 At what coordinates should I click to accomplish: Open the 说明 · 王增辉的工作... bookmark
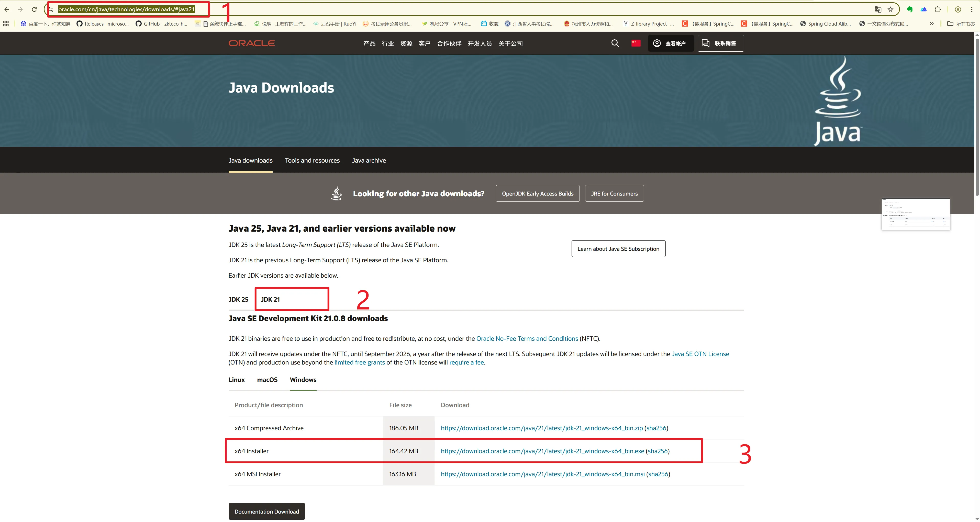tap(280, 24)
